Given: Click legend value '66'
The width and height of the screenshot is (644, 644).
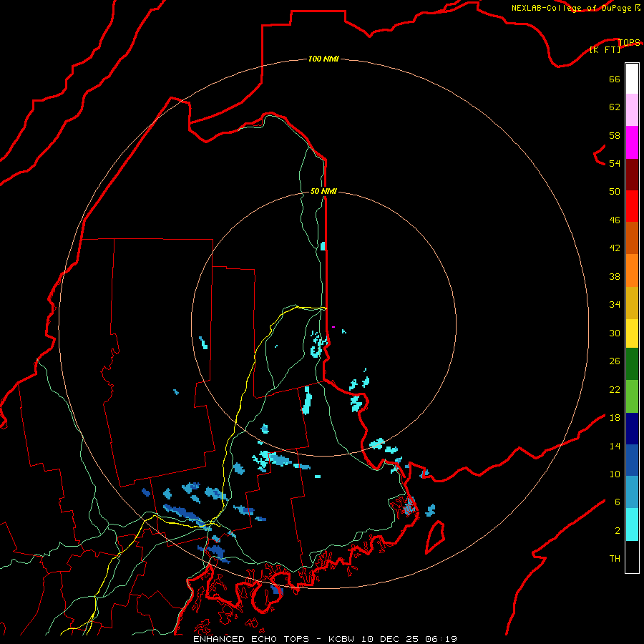Looking at the screenshot, I should click(x=615, y=79).
